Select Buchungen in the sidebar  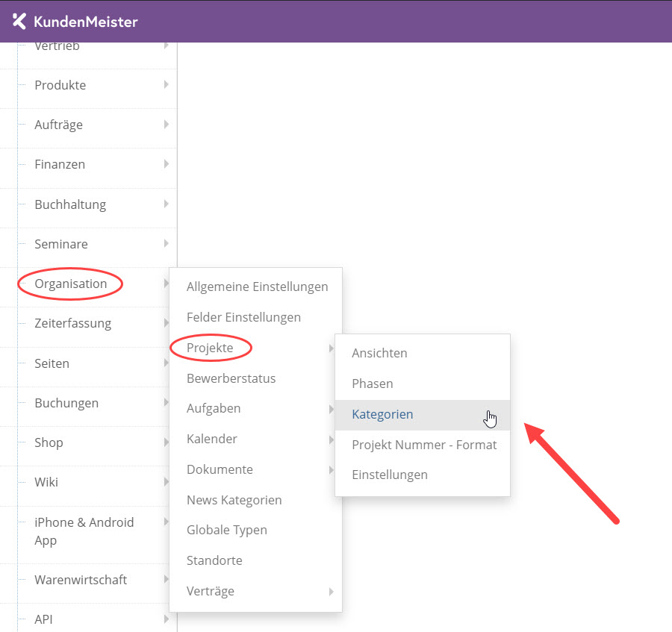(x=66, y=403)
